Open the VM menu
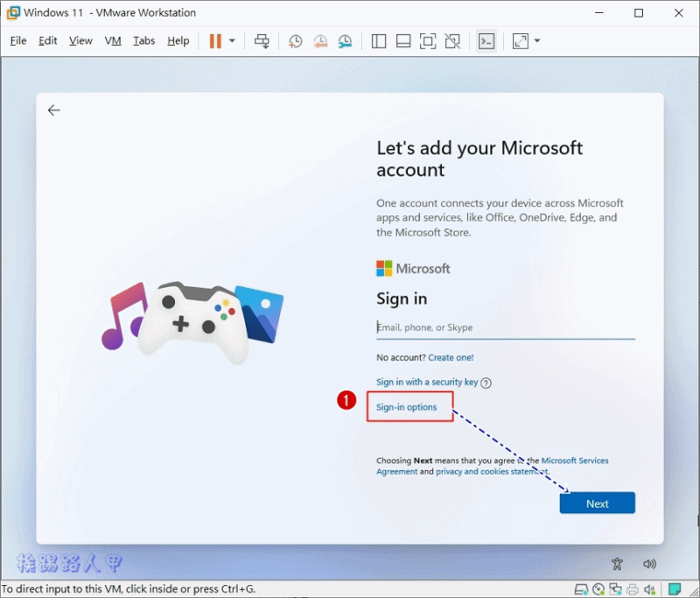The height and width of the screenshot is (598, 700). tap(112, 40)
